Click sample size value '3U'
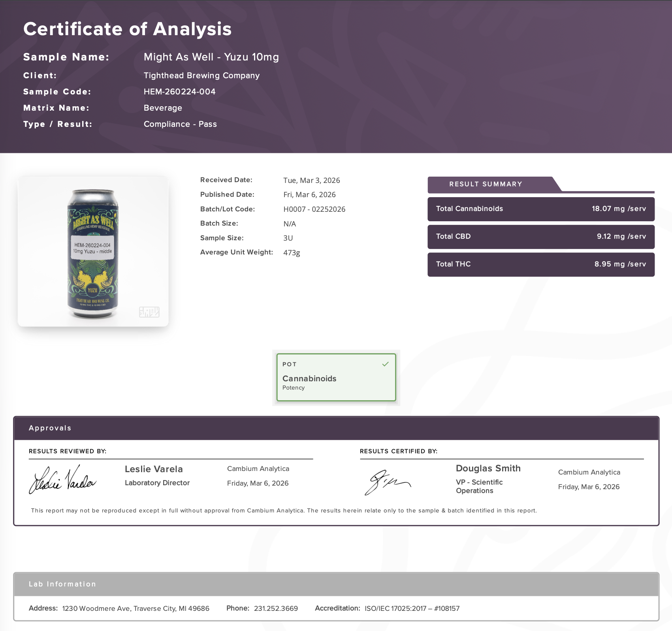 (288, 238)
